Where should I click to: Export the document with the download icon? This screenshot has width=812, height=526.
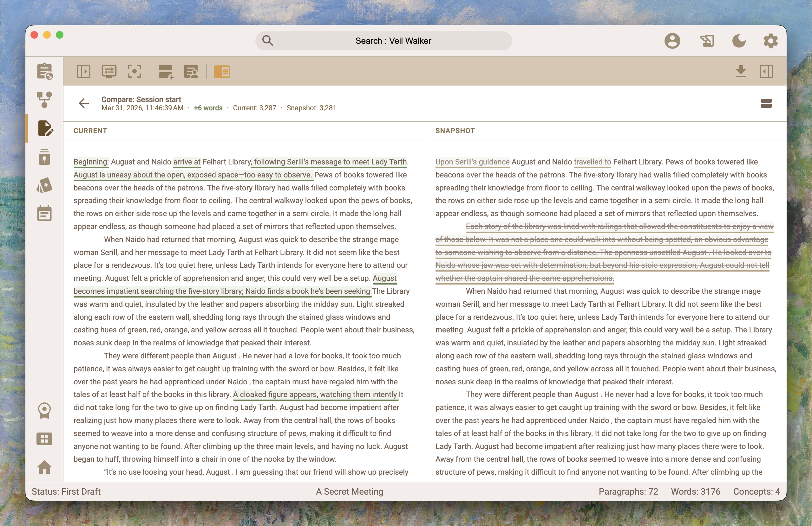tap(740, 71)
